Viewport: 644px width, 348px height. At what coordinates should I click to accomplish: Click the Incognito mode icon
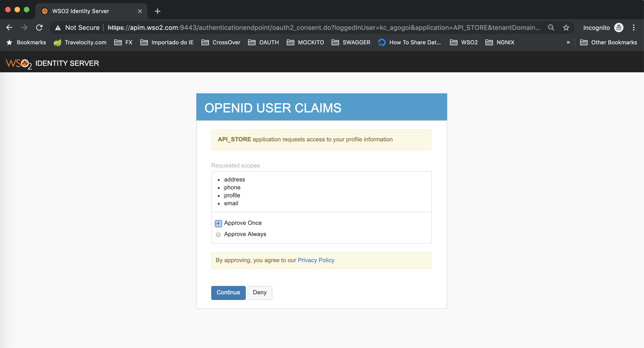619,28
